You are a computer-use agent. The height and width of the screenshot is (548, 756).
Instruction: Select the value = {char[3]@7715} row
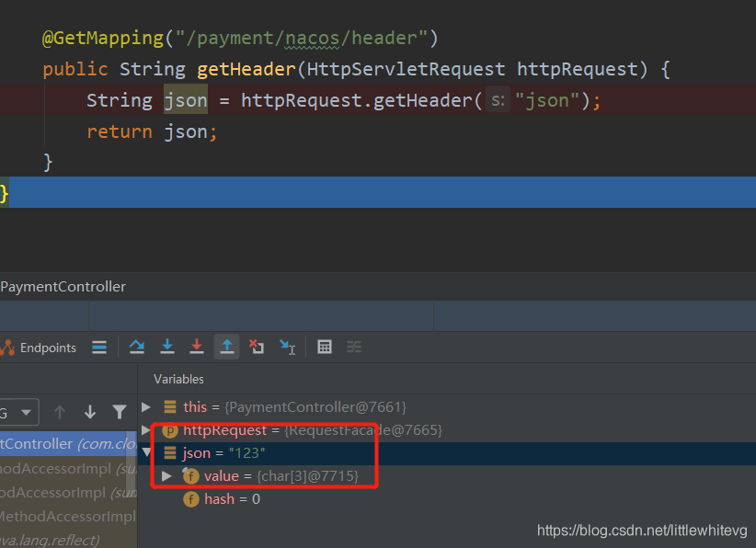(x=446, y=476)
